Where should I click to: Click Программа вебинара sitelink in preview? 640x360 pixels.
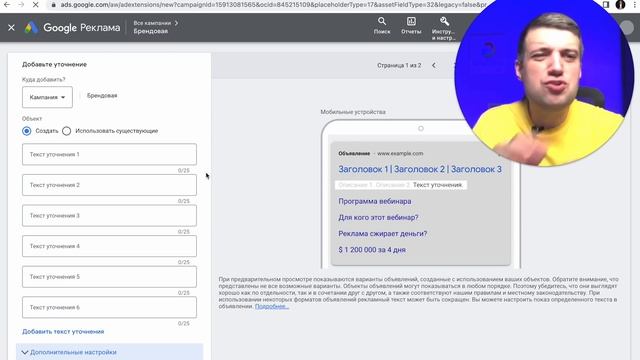375,201
